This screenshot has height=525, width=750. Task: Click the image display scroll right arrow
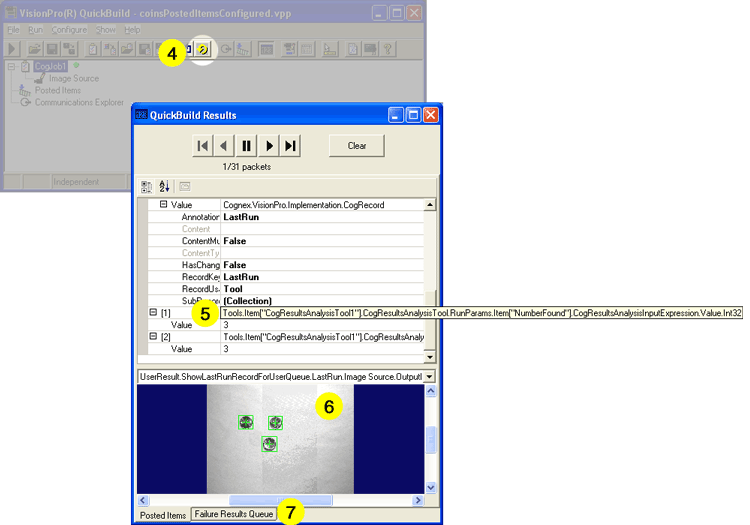click(x=418, y=500)
